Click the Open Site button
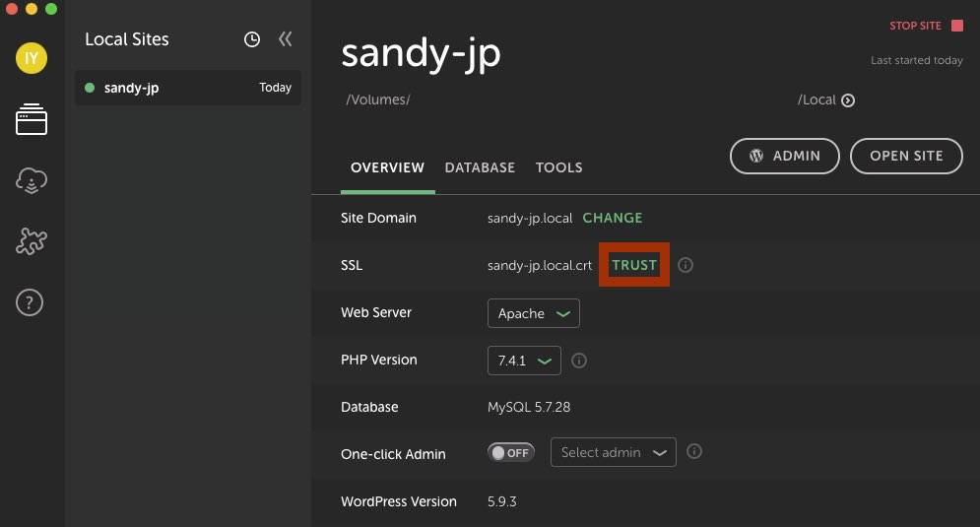Image resolution: width=980 pixels, height=527 pixels. [906, 156]
